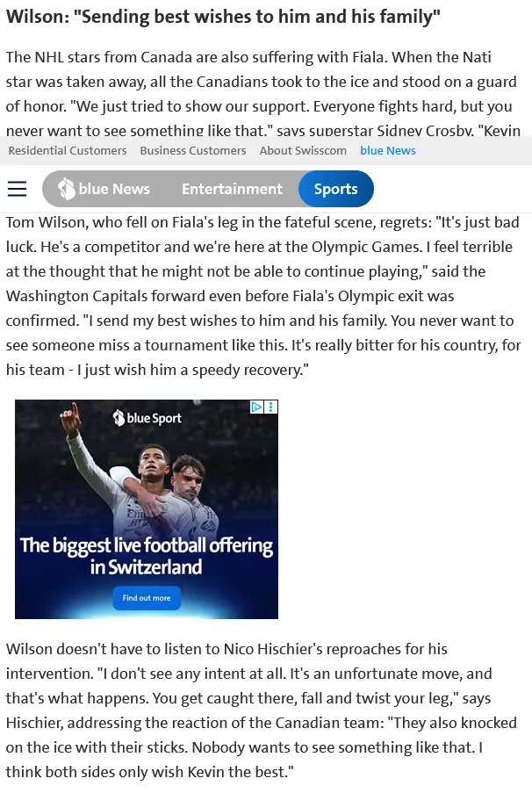The height and width of the screenshot is (793, 532).
Task: Open the blue News section tab
Action: [x=104, y=189]
